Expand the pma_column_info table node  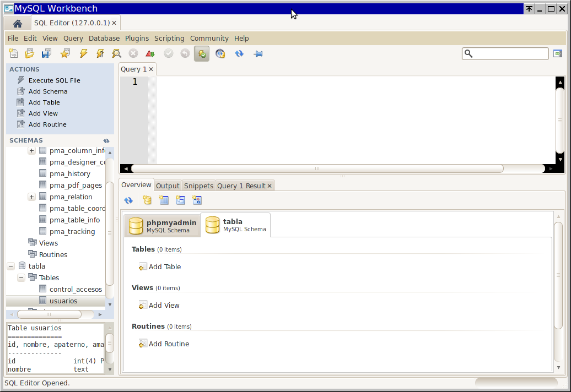[x=31, y=150]
